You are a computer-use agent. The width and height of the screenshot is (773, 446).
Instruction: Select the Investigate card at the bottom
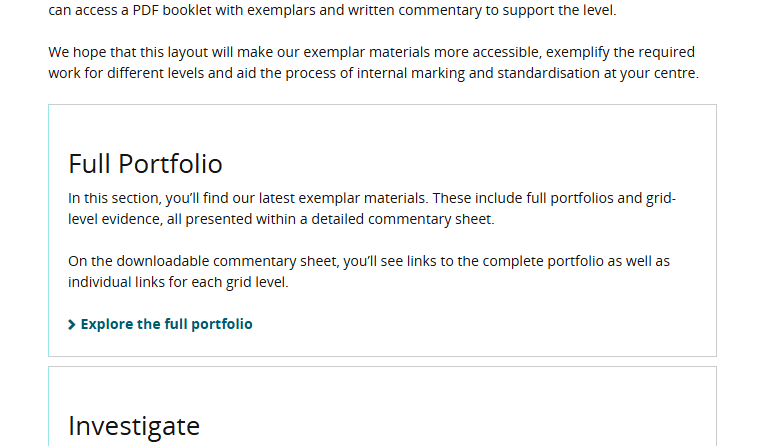tap(382, 410)
